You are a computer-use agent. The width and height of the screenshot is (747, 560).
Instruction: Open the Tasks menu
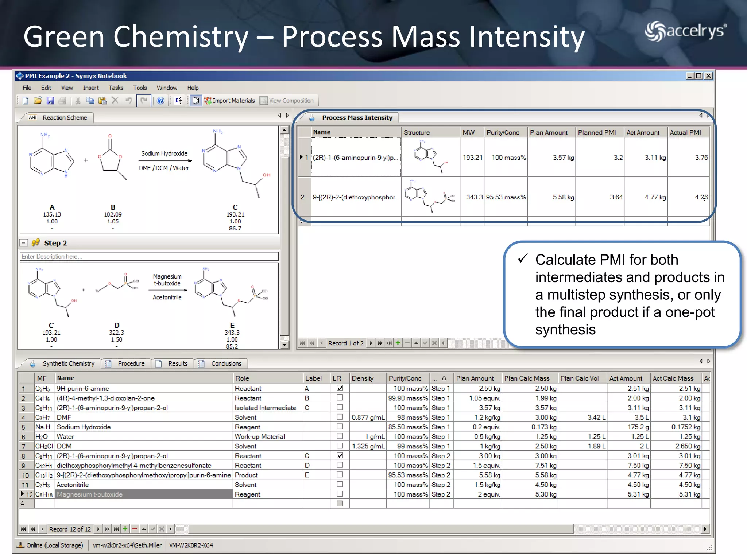point(116,87)
